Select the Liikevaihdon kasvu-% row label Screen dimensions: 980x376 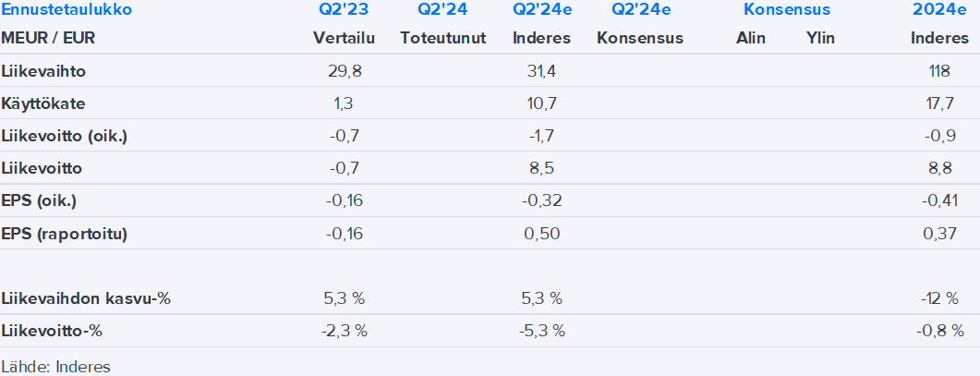(87, 298)
